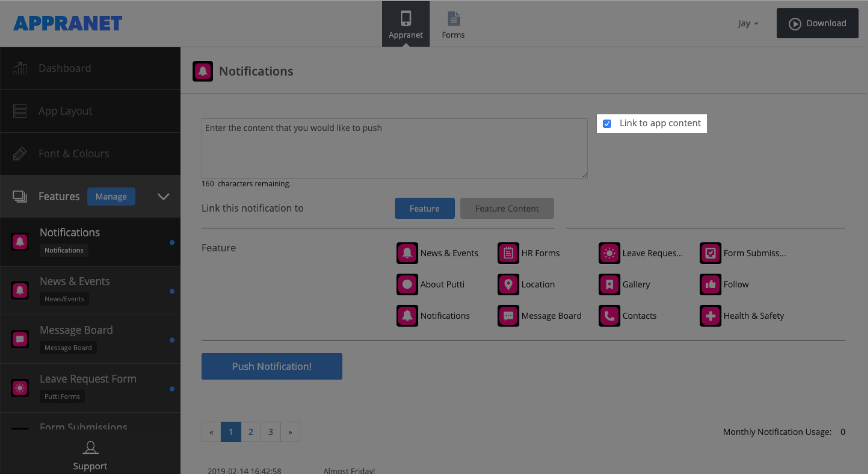
Task: Go to next page arrow
Action: (290, 432)
